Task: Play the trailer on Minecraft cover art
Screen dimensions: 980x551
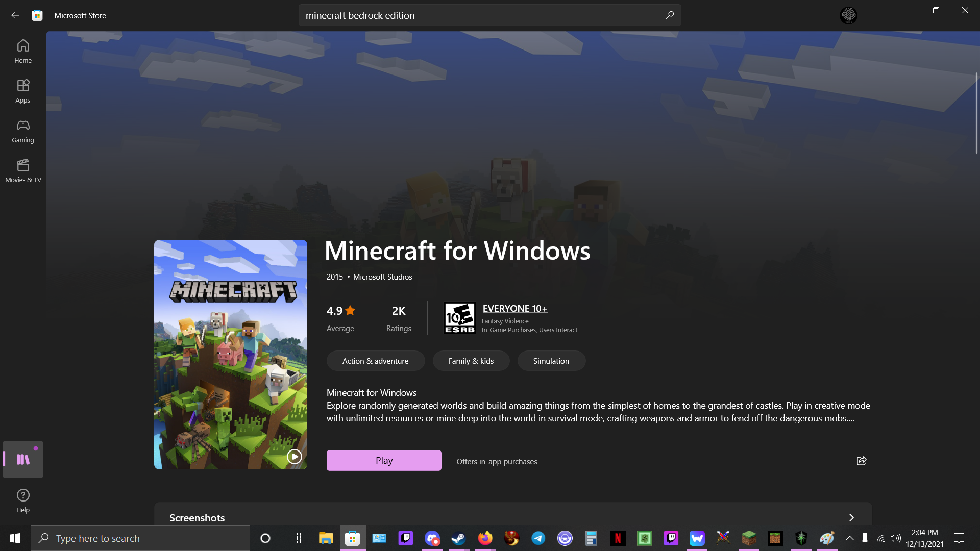Action: click(294, 456)
